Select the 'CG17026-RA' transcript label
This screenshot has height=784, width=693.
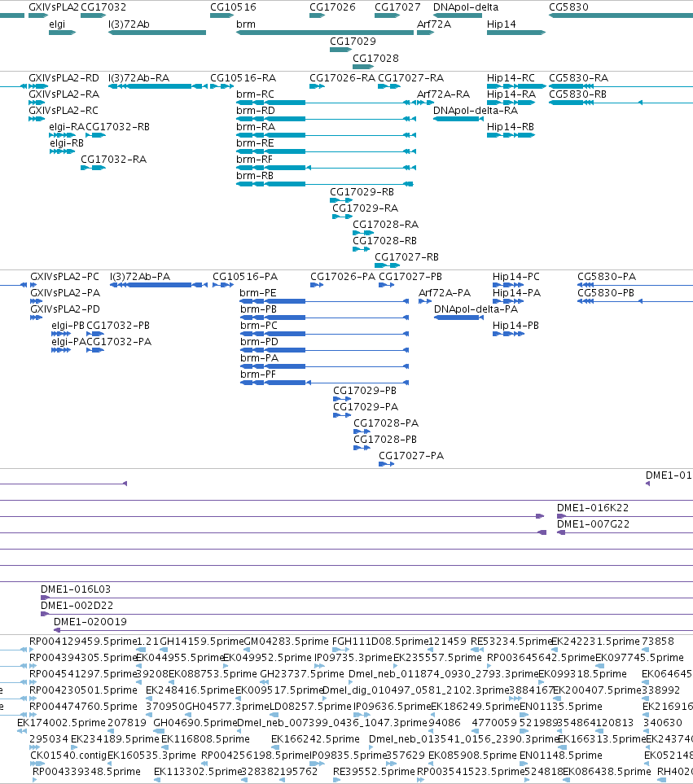pos(343,78)
